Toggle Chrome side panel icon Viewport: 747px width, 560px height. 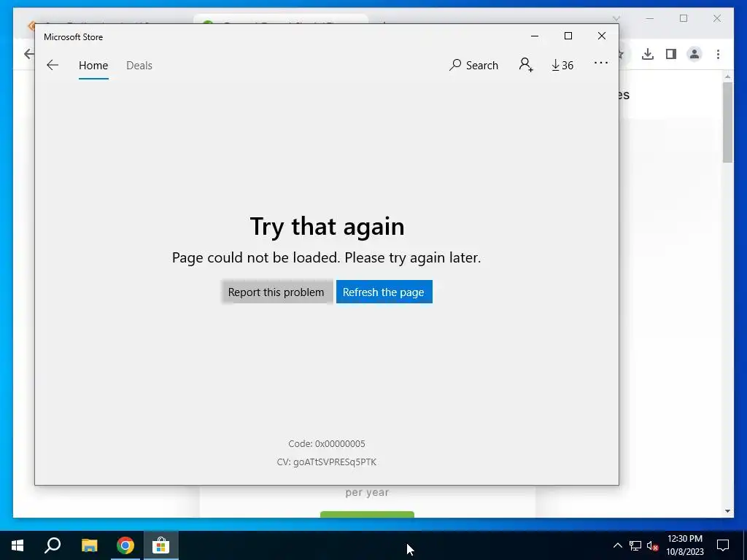click(x=671, y=54)
